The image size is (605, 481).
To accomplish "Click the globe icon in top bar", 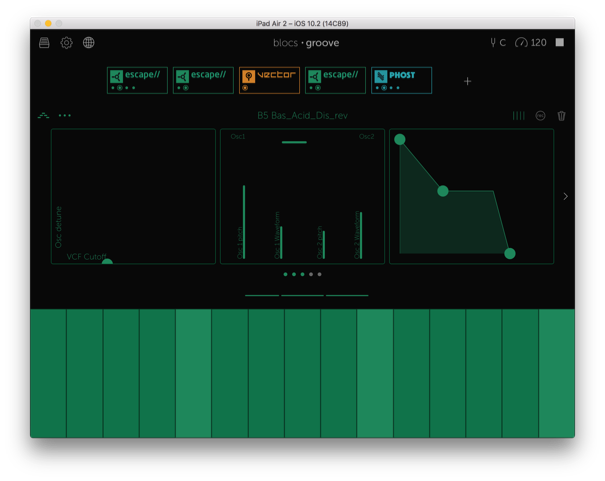I will [x=89, y=43].
